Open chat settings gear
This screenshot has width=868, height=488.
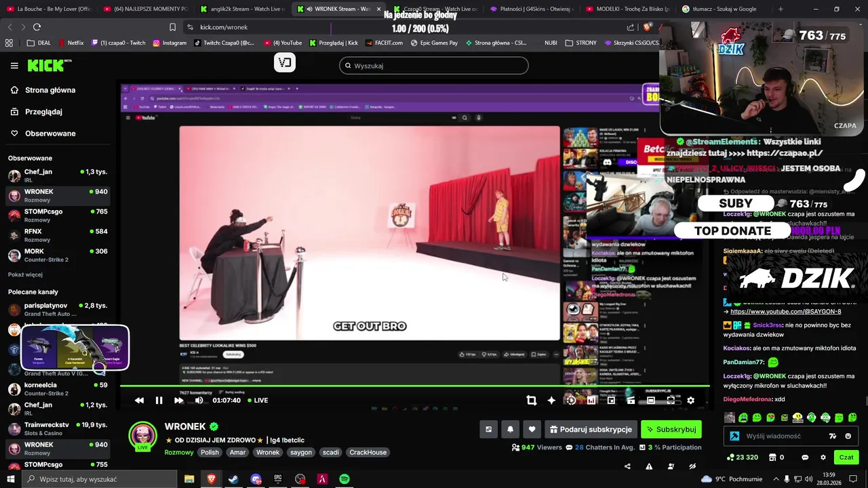pyautogui.click(x=823, y=457)
